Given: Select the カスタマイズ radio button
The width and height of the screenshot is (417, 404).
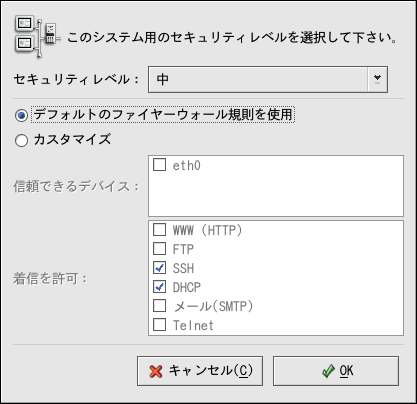Looking at the screenshot, I should tap(21, 140).
